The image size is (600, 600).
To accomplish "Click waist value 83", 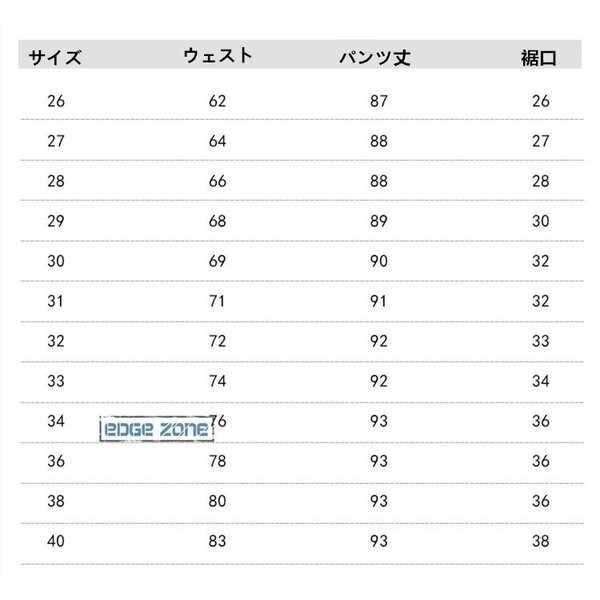I will coord(217,541).
